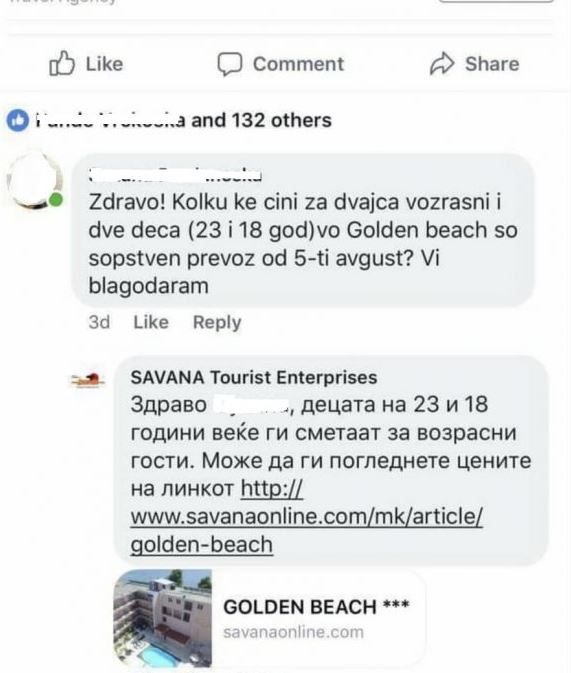This screenshot has height=673, width=571.
Task: Tap the Like button text on post
Action: [x=104, y=64]
